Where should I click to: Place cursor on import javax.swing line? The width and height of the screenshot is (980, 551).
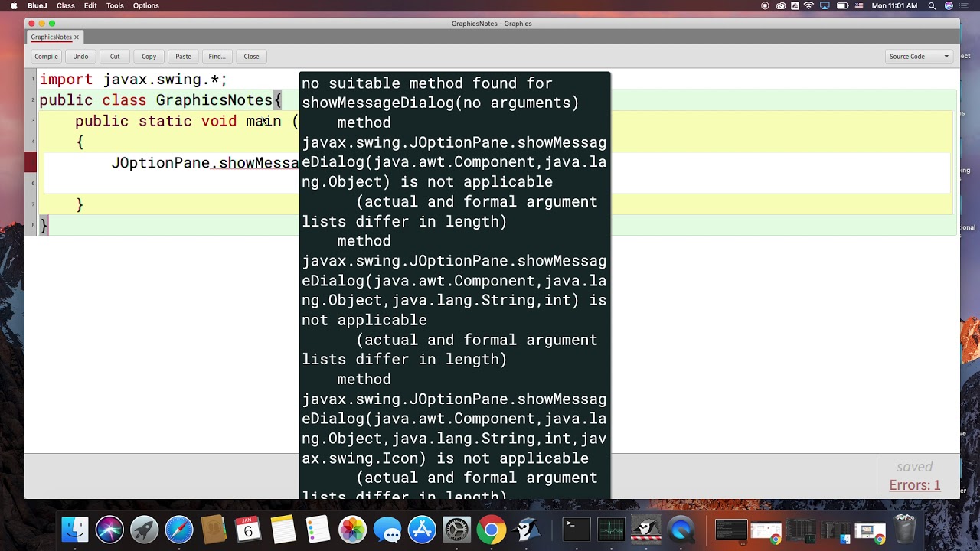133,80
